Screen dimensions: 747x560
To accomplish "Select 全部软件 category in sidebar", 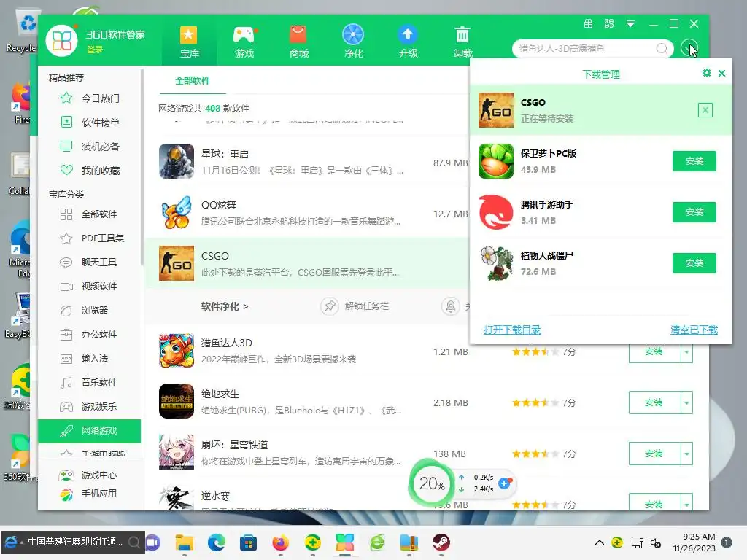I will [90, 214].
